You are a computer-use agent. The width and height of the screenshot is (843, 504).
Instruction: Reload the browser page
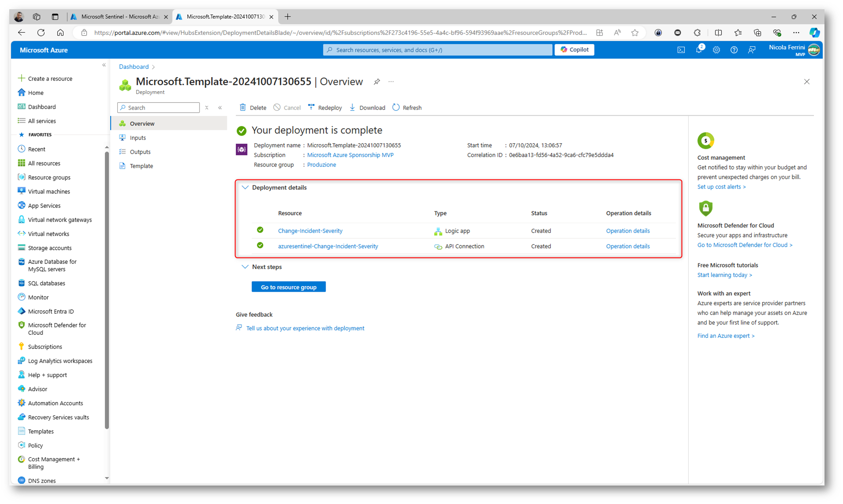pos(41,33)
